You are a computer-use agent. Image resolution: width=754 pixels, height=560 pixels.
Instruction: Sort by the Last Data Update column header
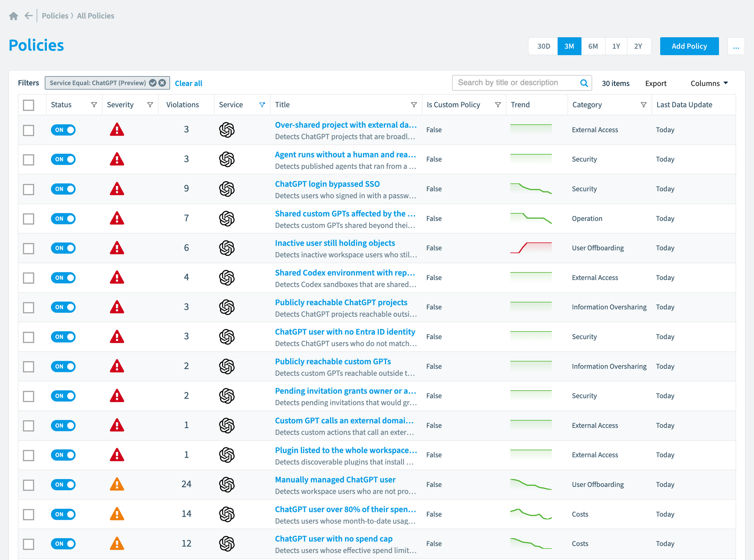[x=684, y=105]
